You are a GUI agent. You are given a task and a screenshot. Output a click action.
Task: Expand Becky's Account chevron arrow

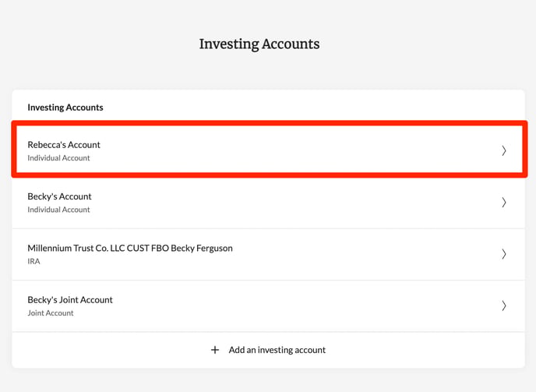pyautogui.click(x=504, y=202)
